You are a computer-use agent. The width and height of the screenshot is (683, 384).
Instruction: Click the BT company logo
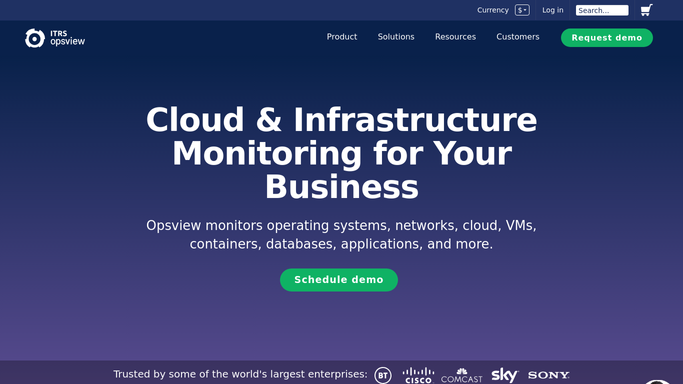coord(383,375)
